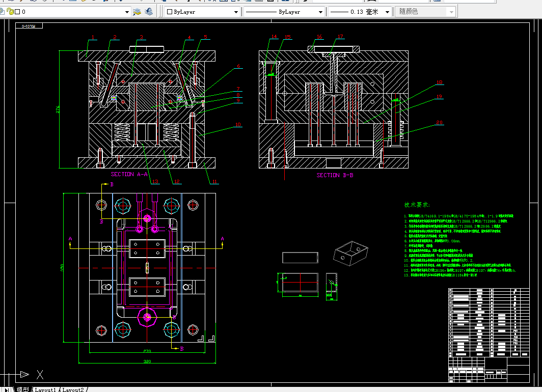Screen dimensions: 542x392
Task: Select the 技术要求 heading text
Action: [417, 205]
